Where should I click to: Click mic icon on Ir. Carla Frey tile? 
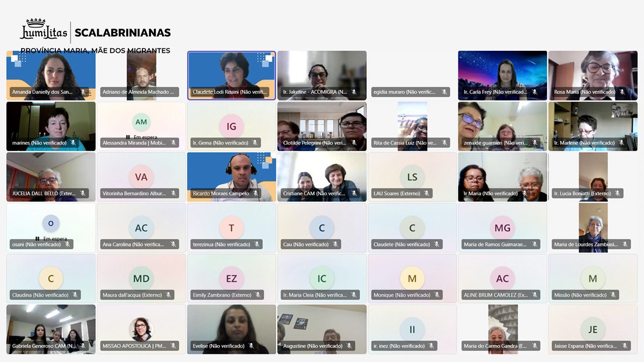[534, 92]
